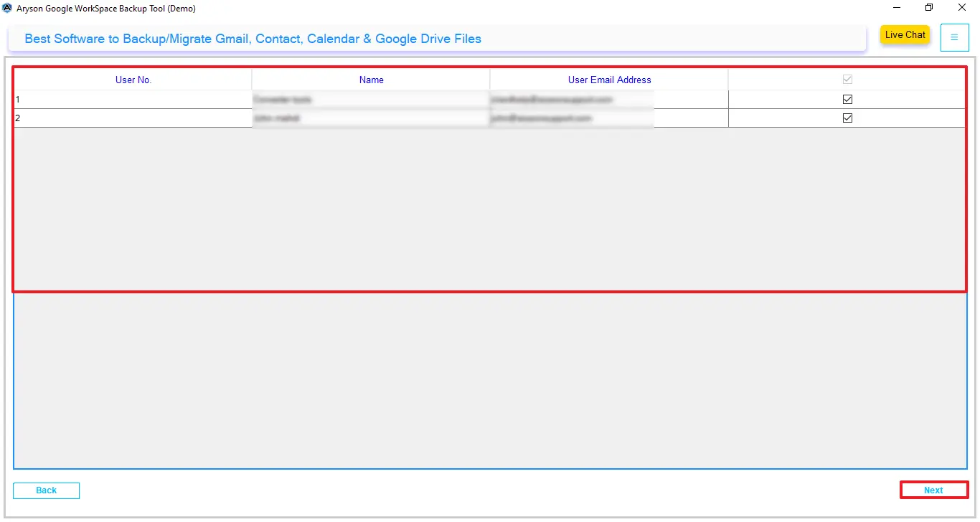This screenshot has height=522, width=980.
Task: Click the User Email Address column header
Action: pos(609,79)
